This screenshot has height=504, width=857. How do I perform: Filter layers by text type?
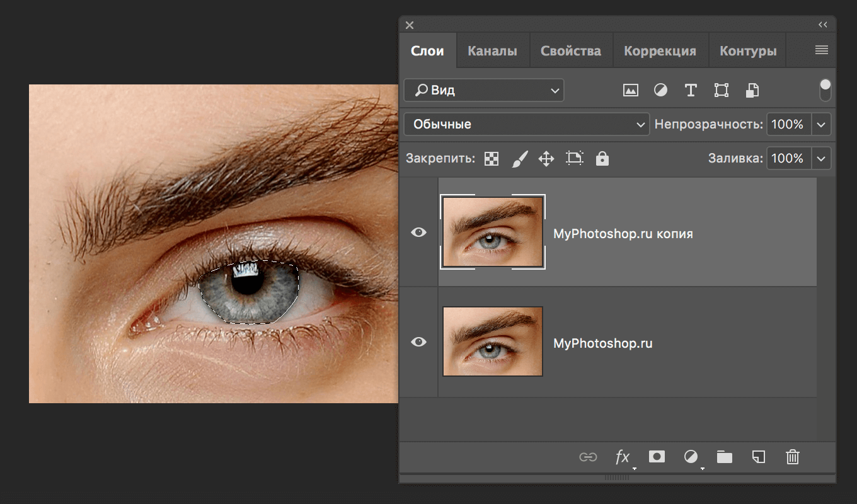(x=691, y=90)
